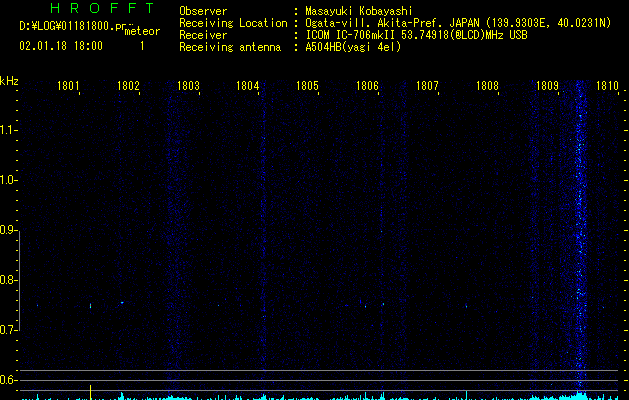Select the log file path D:¥LOG¥01181800

[x=66, y=26]
